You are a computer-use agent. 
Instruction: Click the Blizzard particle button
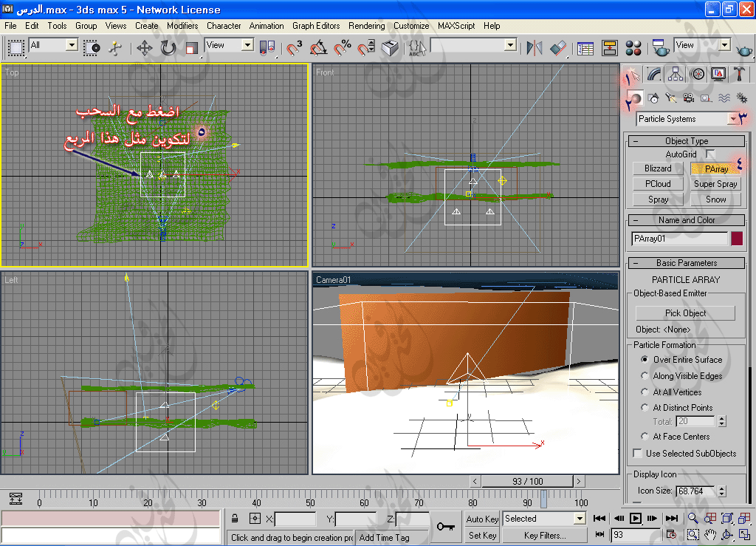tap(658, 168)
